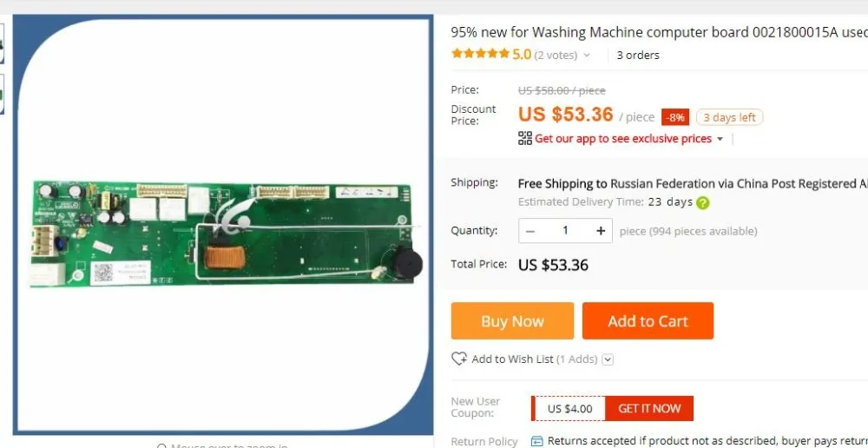Expand the exclusive app prices dropdown arrow

click(x=720, y=139)
